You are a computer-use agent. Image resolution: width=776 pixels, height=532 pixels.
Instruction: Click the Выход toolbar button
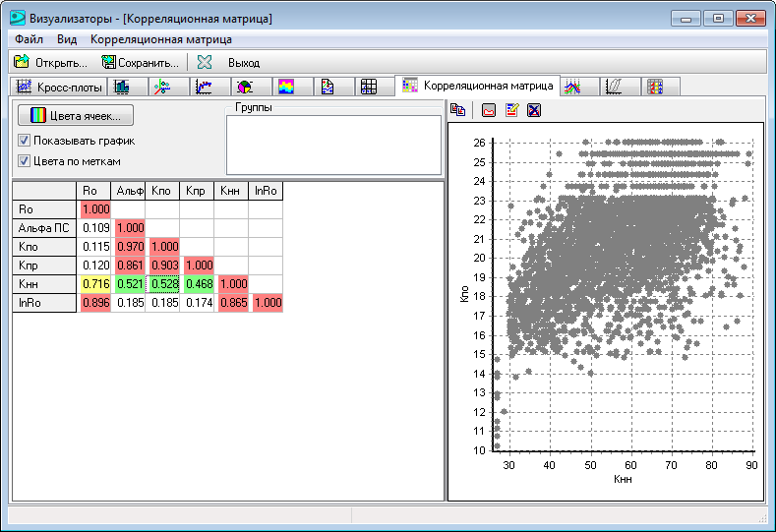[x=244, y=63]
